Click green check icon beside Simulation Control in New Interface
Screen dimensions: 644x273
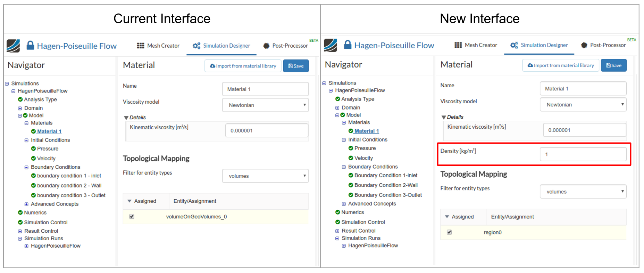[337, 222]
